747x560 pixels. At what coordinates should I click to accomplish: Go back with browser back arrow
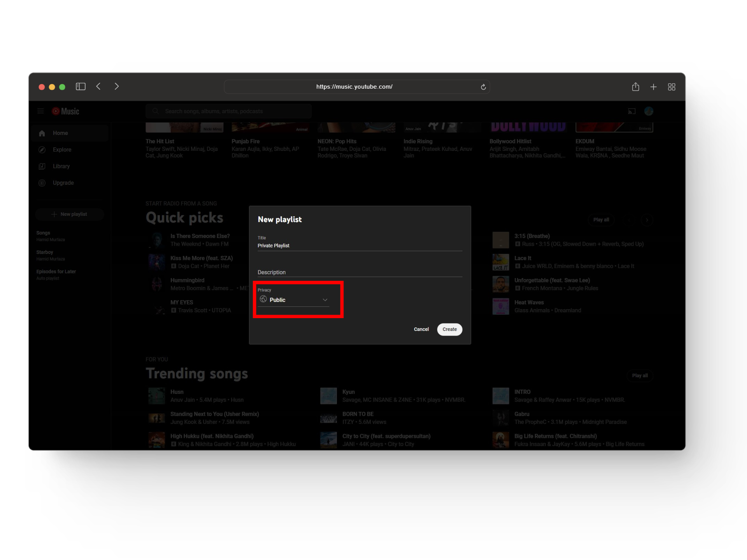(x=98, y=86)
